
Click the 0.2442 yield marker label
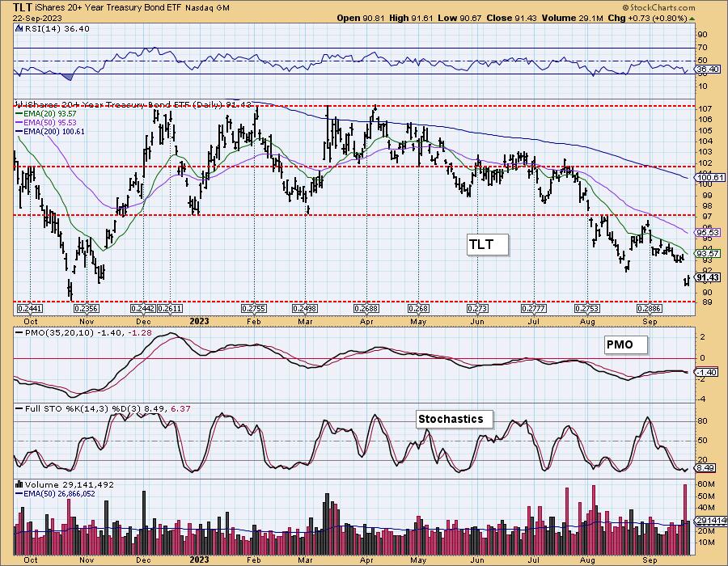[x=143, y=309]
